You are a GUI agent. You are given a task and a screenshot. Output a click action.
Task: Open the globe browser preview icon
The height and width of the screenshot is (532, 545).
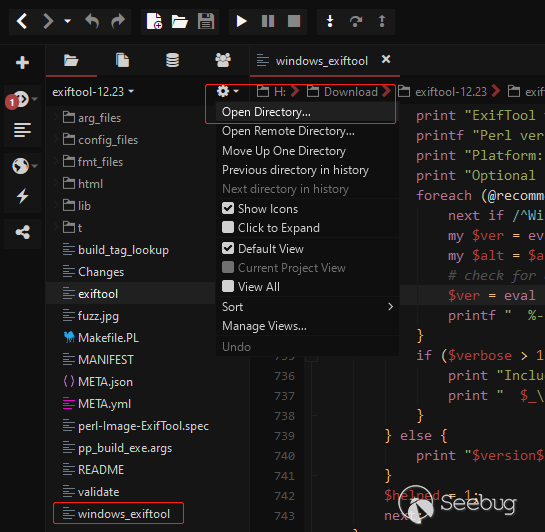[x=21, y=166]
